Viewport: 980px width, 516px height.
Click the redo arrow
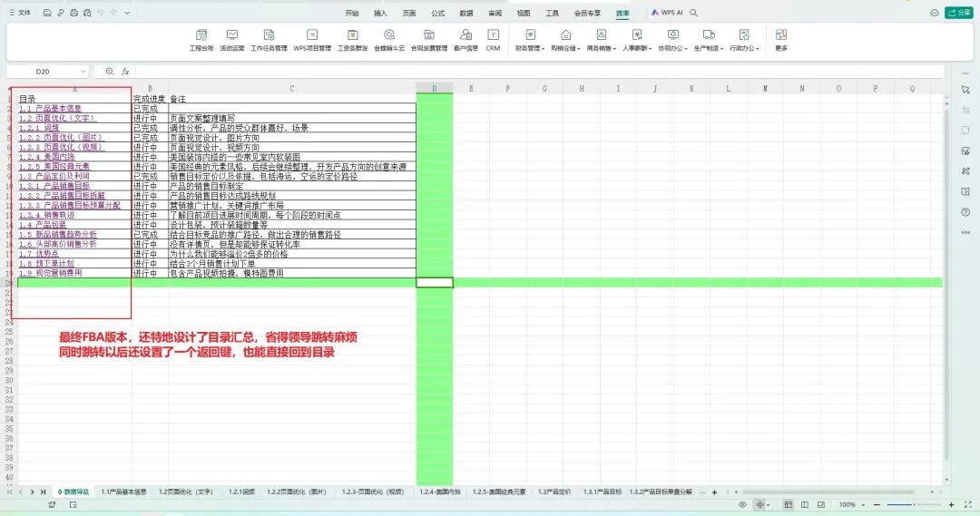click(x=113, y=13)
